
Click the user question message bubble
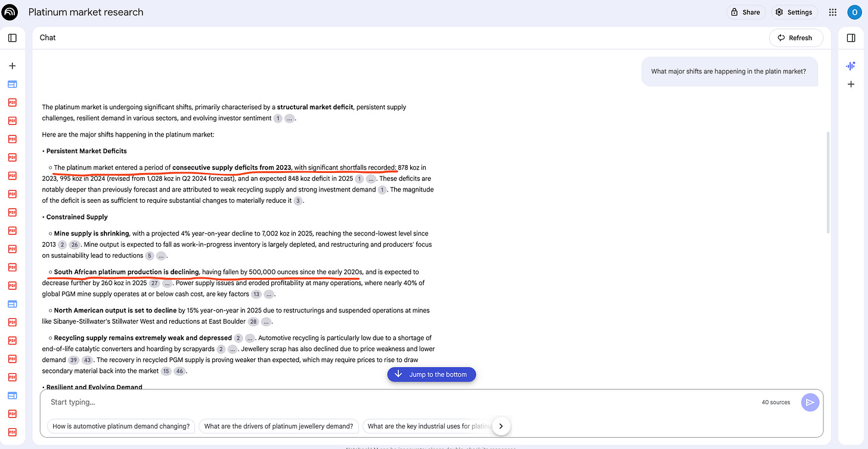click(729, 72)
